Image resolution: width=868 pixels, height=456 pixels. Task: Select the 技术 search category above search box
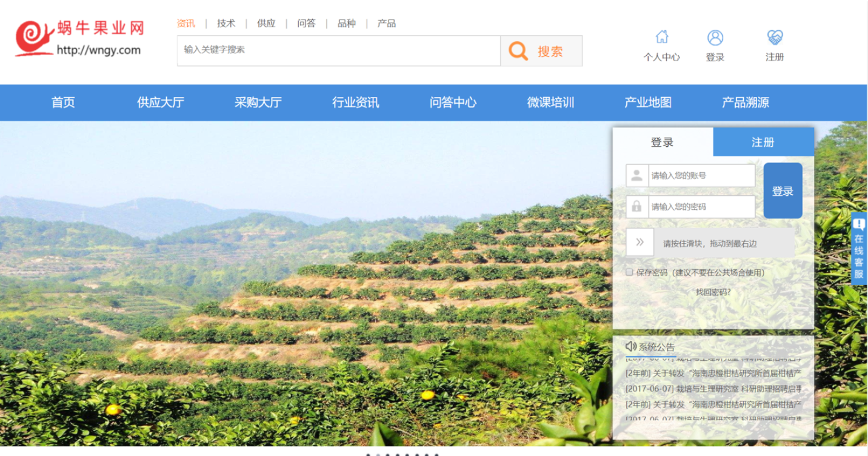[226, 24]
